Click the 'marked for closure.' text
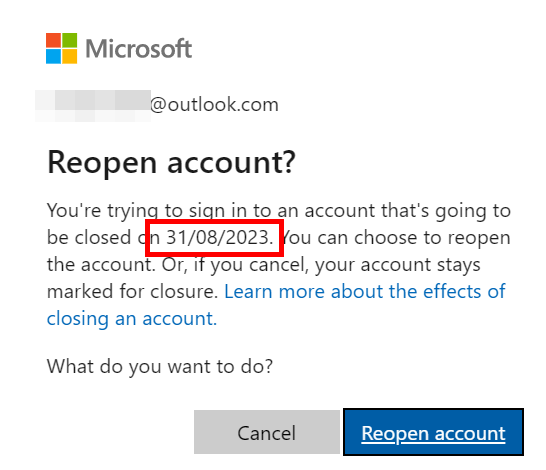 133,291
